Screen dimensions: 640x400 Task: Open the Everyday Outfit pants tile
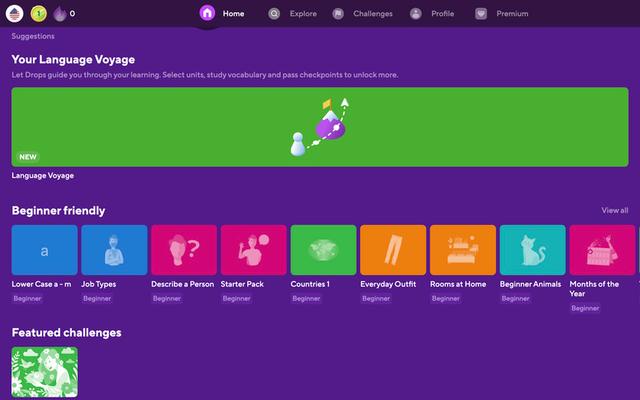(x=393, y=250)
